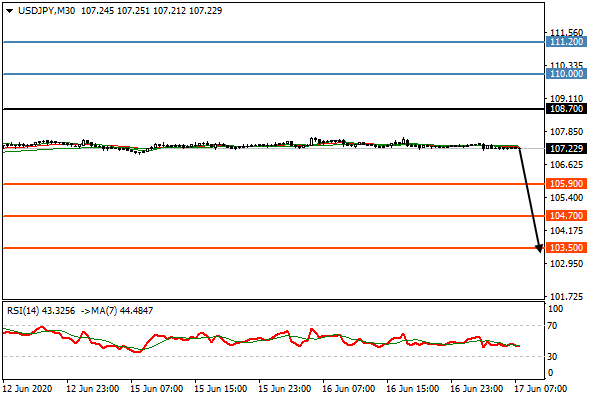Select the orange 104.700 support label
590x400 pixels.
pos(566,216)
